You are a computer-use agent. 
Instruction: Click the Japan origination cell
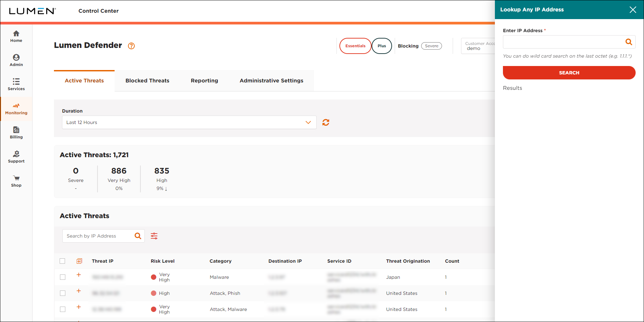[393, 277]
